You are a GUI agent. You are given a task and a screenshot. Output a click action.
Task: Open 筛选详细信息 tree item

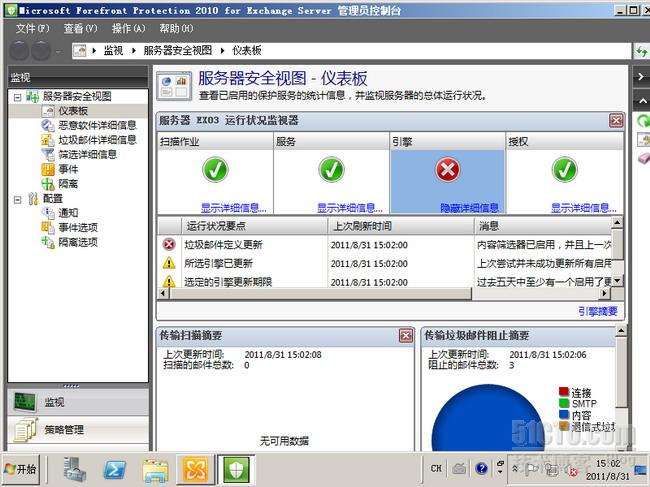(x=87, y=154)
